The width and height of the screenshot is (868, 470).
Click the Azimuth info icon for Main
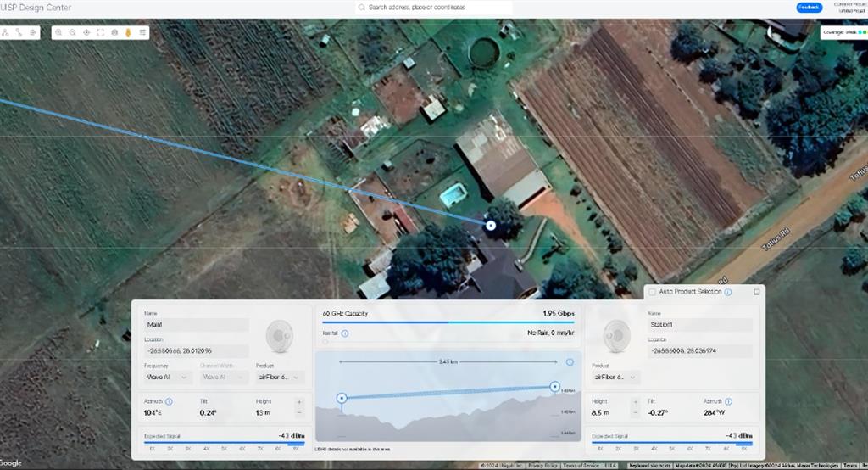point(169,401)
